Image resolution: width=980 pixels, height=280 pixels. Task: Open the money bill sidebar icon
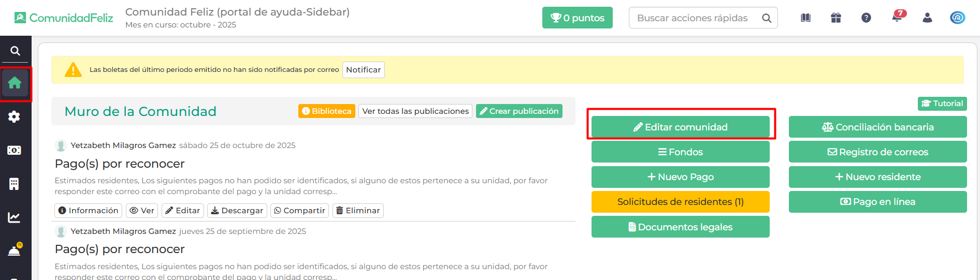[x=15, y=150]
